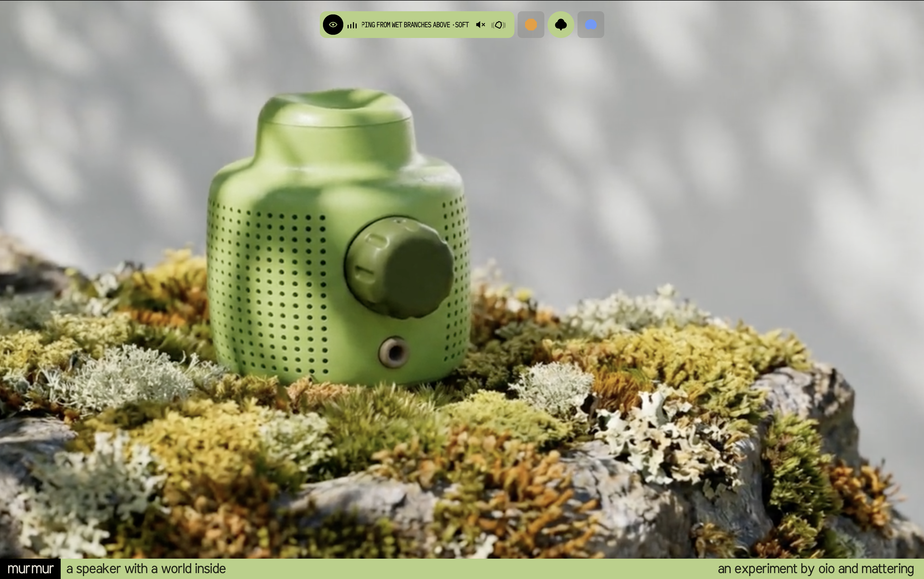The image size is (924, 579).
Task: Select the black tree world button
Action: (561, 25)
